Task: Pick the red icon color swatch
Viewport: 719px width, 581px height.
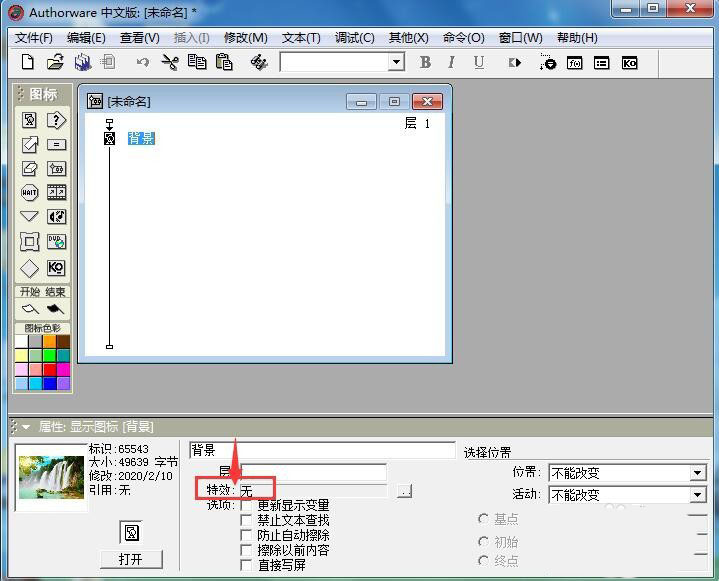Action: [x=49, y=370]
